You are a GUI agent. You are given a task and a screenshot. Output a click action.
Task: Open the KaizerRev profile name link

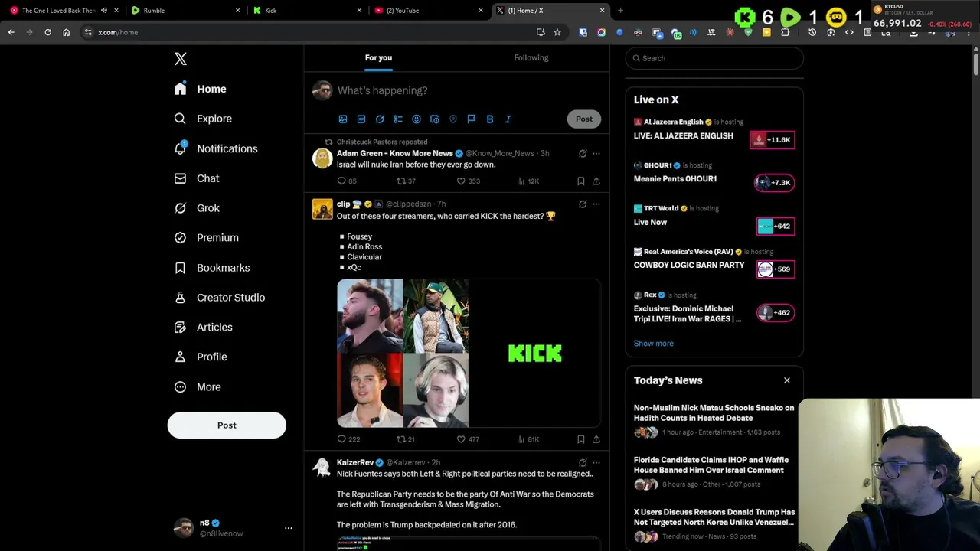pyautogui.click(x=355, y=462)
